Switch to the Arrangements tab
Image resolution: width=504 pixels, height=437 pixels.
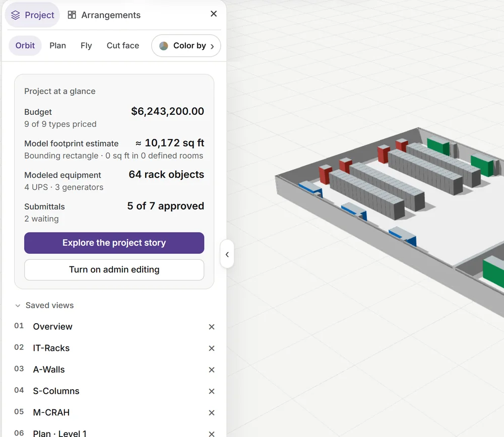[x=104, y=15]
